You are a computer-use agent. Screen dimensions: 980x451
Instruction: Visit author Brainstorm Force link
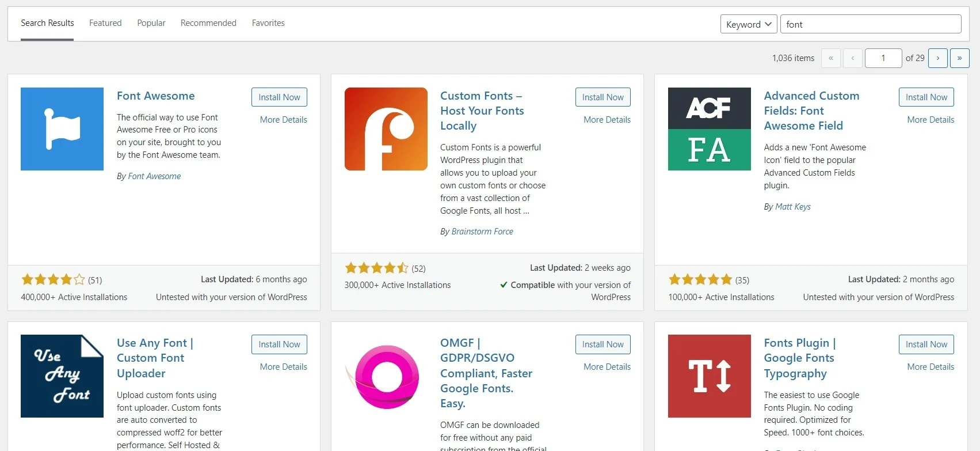point(482,232)
